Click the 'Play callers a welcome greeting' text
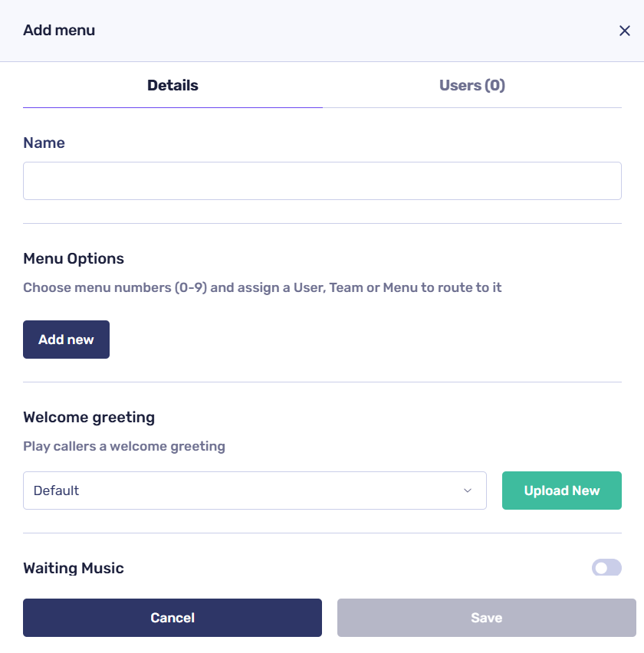 pos(124,446)
